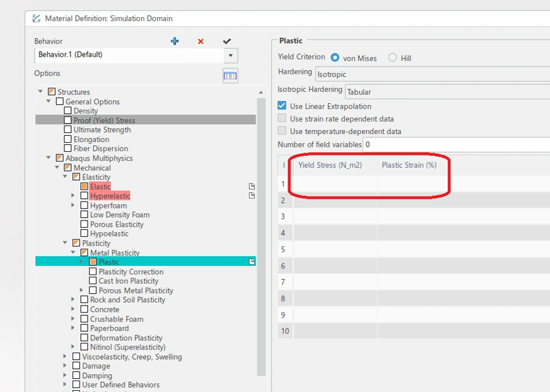
Task: Select Paperboard in options tree
Action: (x=109, y=328)
